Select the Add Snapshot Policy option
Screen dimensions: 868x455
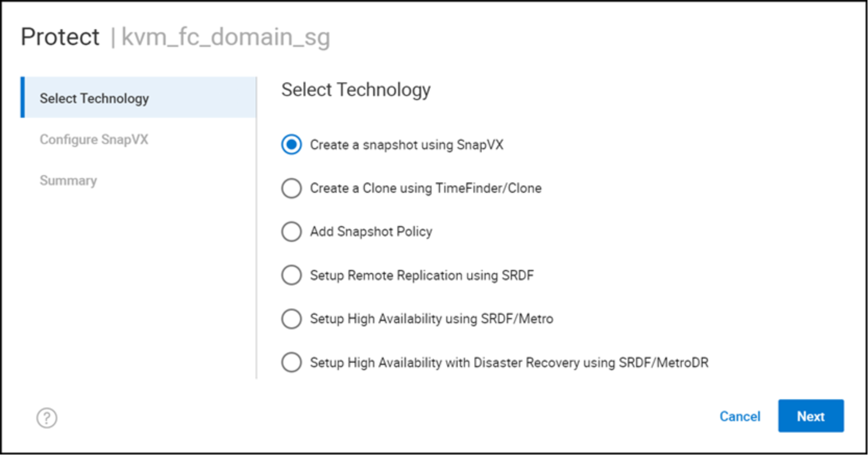(x=291, y=231)
